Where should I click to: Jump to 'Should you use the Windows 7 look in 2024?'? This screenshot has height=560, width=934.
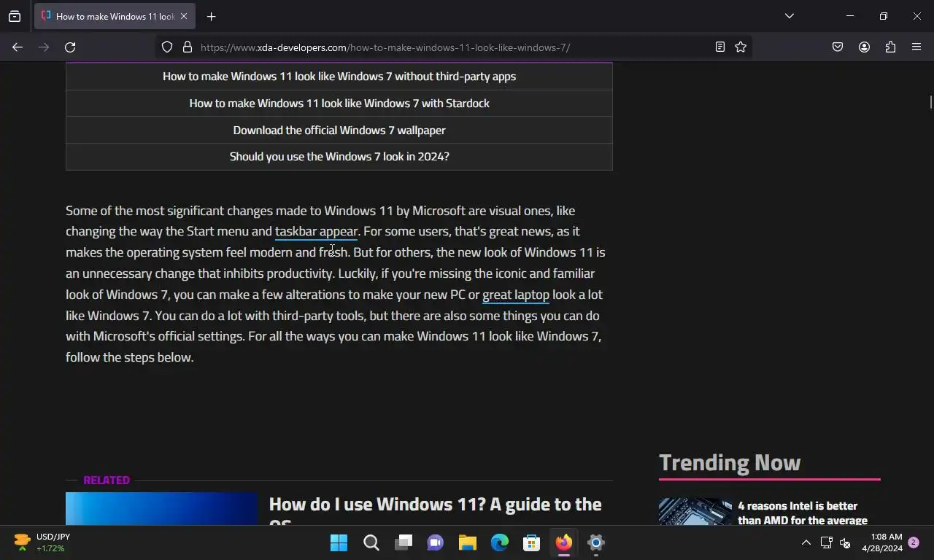click(339, 157)
